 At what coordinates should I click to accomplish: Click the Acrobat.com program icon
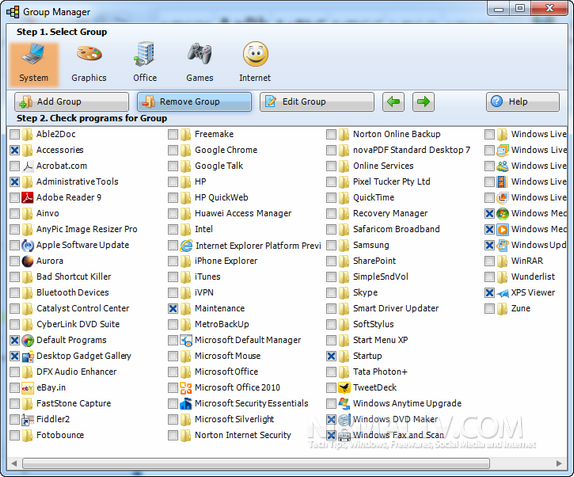[x=27, y=166]
